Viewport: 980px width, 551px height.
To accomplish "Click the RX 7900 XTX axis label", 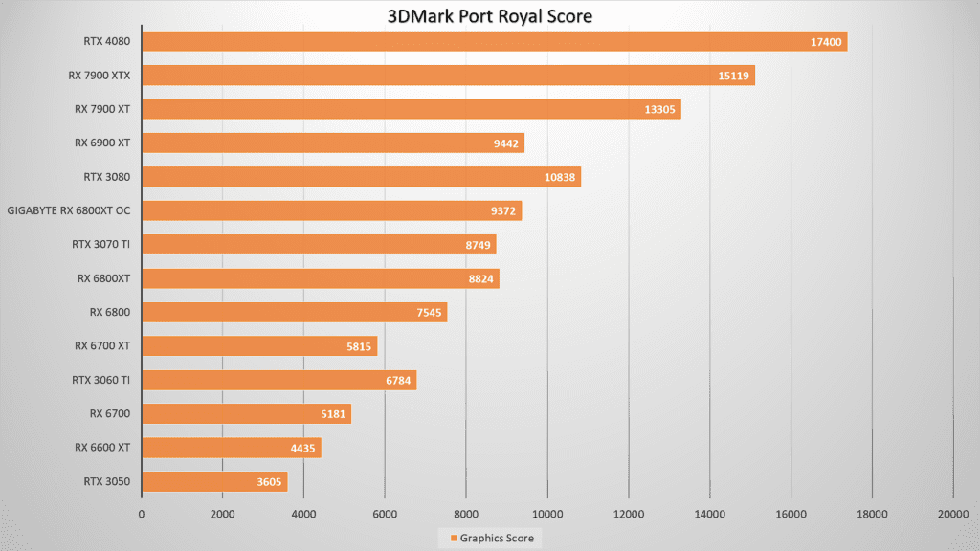I will [x=100, y=76].
